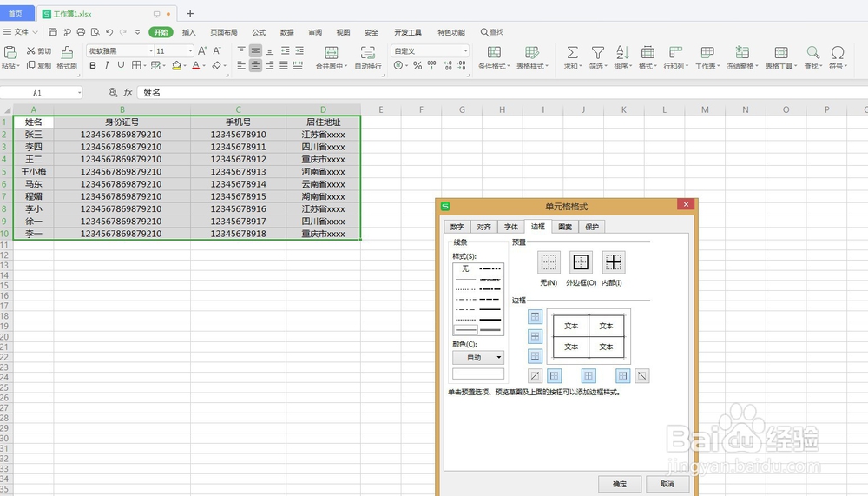Click the Cut (剪切) scissors button
868x496 pixels.
click(39, 51)
